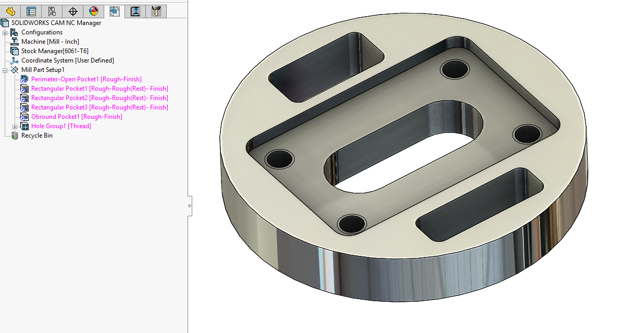Expand the Configurations node
Screen dimensions: 644x333
5,32
